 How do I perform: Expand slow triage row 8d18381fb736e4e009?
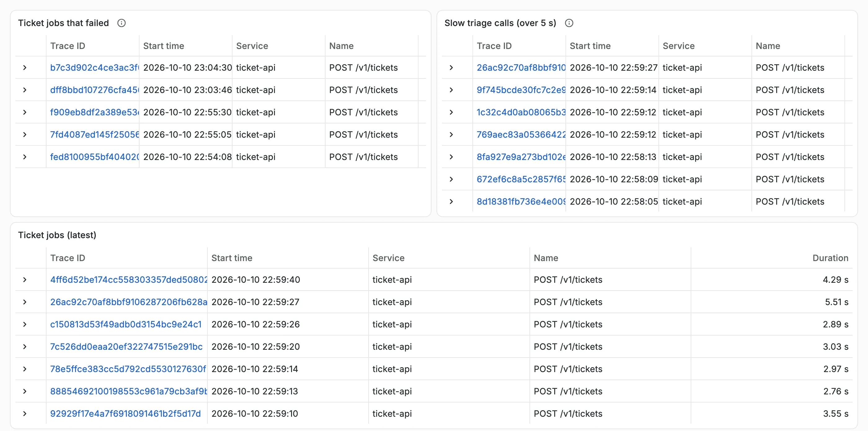[451, 202]
